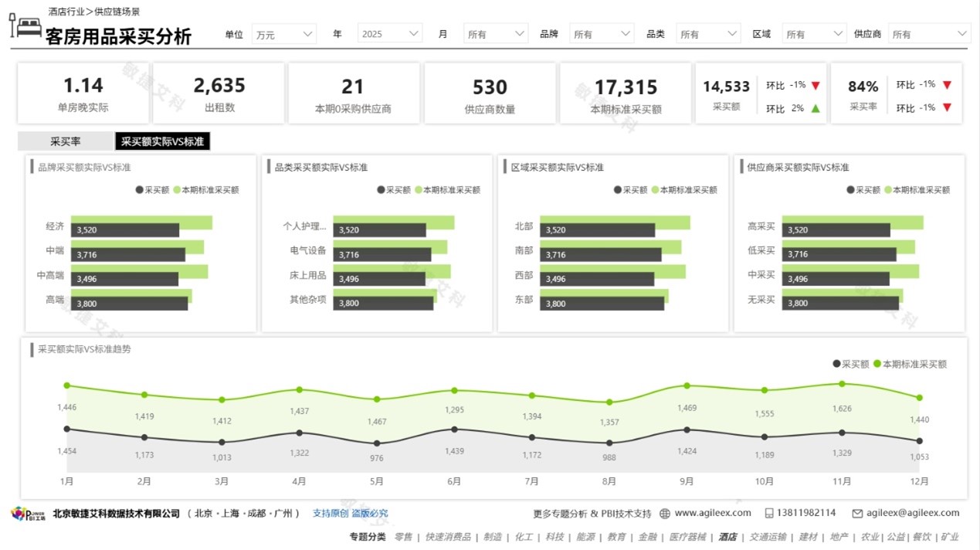Toggle 本期标准采买额 legend in the trend chart
980x550 pixels.
(x=910, y=364)
